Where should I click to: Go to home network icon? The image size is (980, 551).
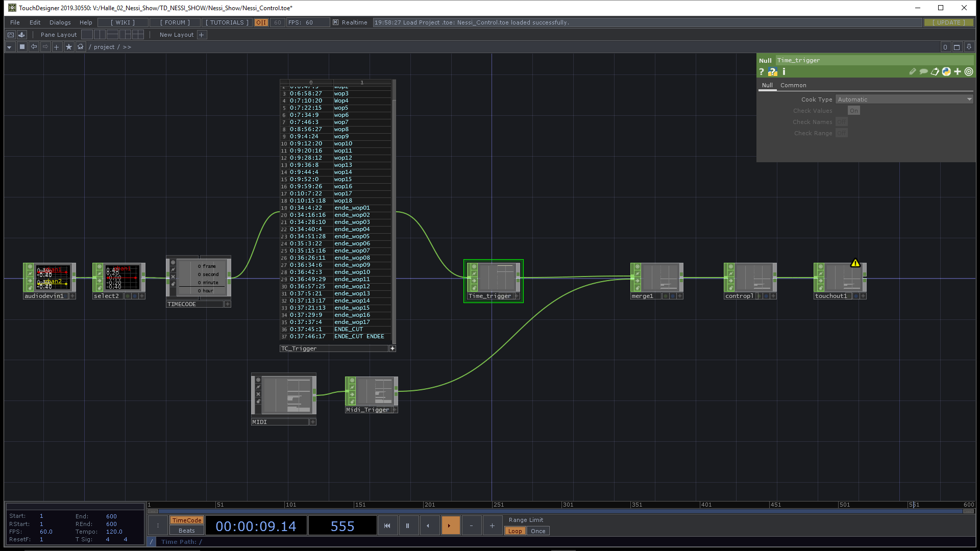[80, 47]
